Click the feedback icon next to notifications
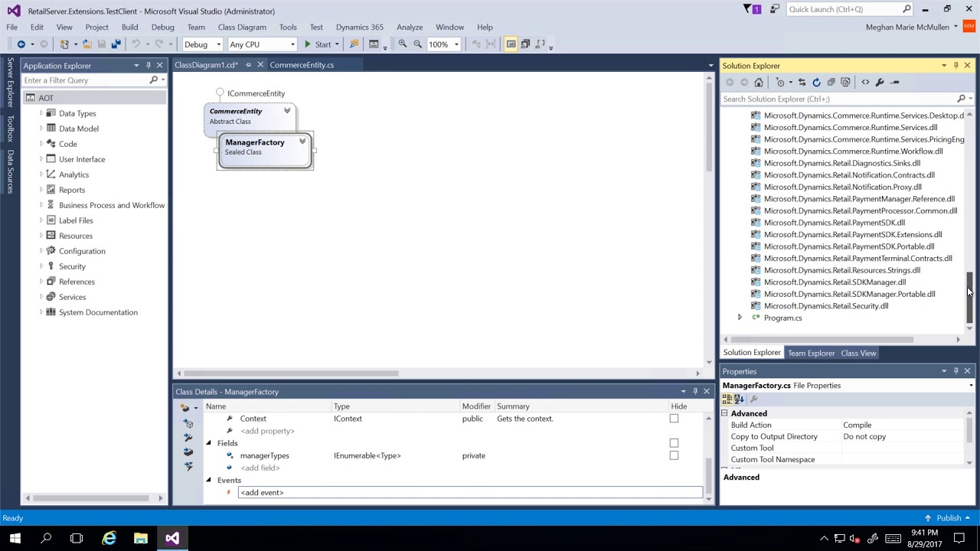 click(775, 9)
